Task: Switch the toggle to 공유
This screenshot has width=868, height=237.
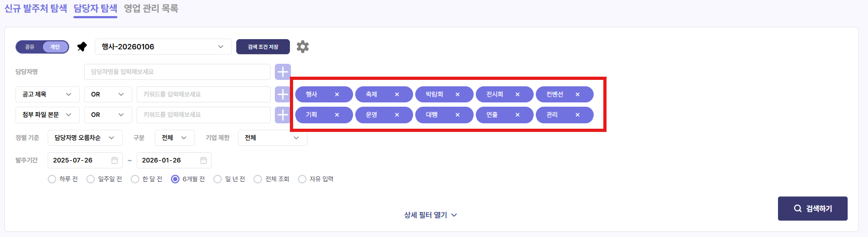Action: click(30, 47)
